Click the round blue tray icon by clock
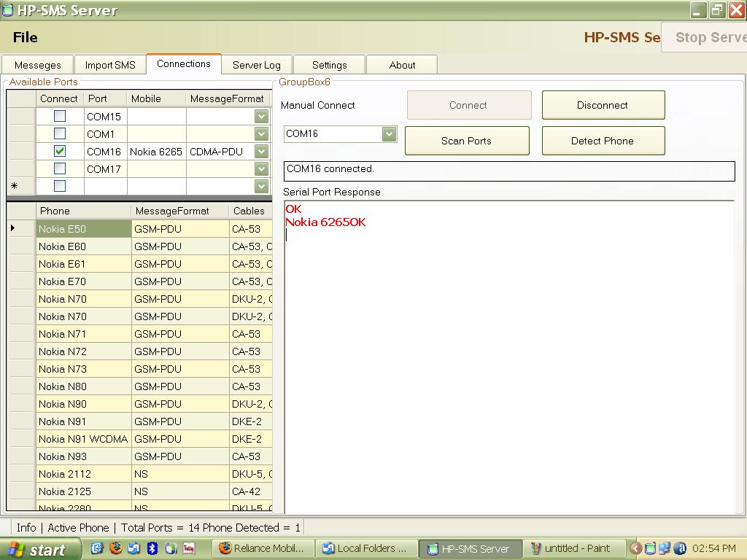747x560 pixels. click(x=680, y=548)
